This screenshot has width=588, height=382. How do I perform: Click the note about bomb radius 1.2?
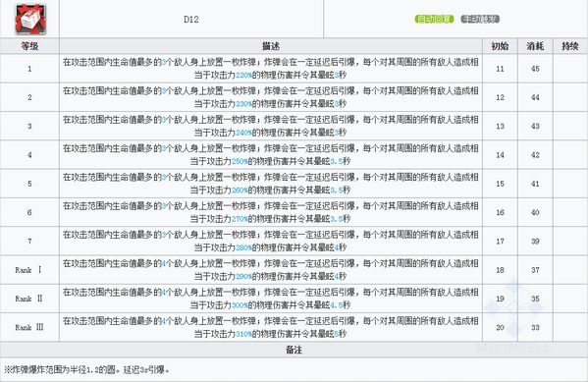pos(86,370)
